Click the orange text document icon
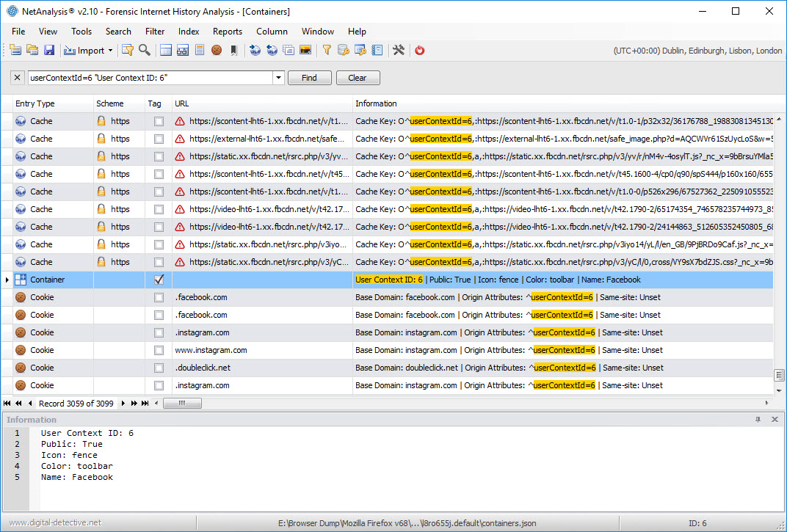The width and height of the screenshot is (787, 532). (x=200, y=50)
